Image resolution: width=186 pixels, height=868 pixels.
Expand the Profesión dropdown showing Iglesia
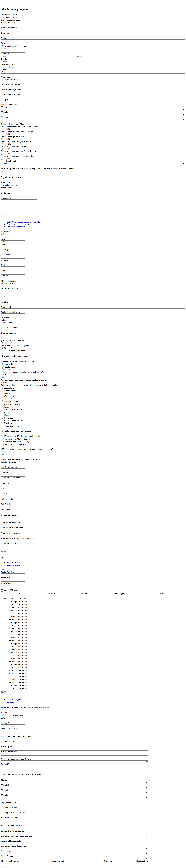click(x=93, y=320)
